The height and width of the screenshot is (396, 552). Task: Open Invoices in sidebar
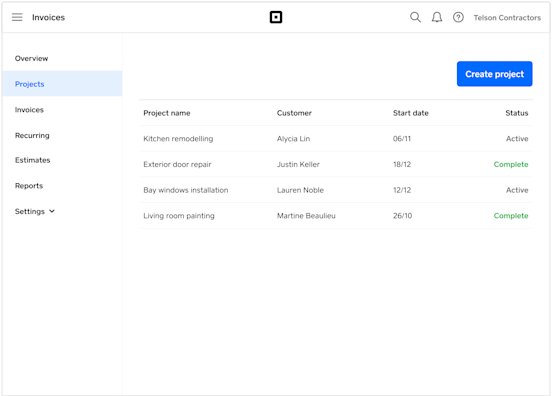point(29,110)
